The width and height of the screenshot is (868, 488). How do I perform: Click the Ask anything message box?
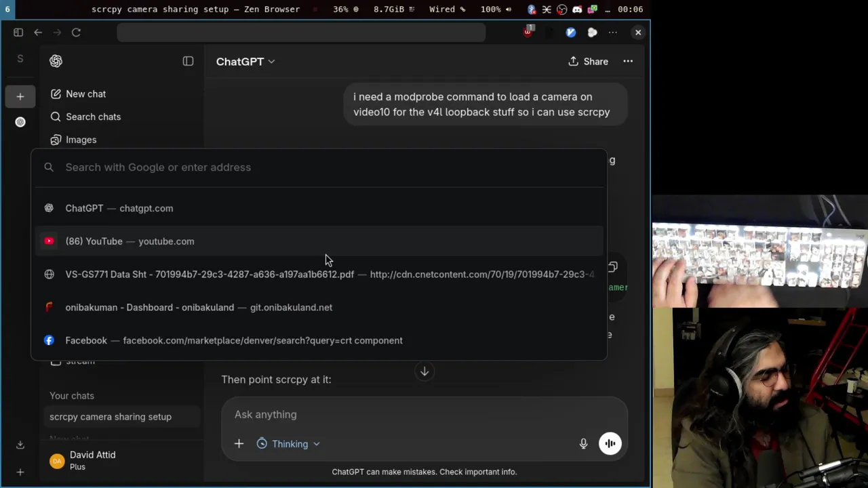tap(424, 414)
